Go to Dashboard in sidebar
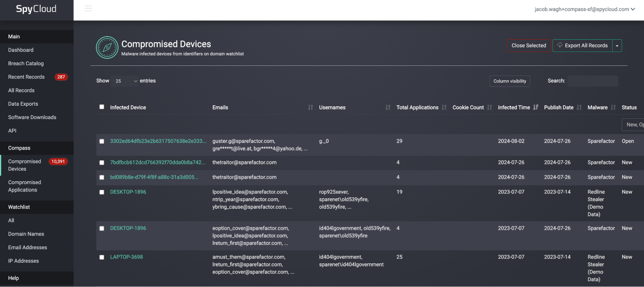 21,50
